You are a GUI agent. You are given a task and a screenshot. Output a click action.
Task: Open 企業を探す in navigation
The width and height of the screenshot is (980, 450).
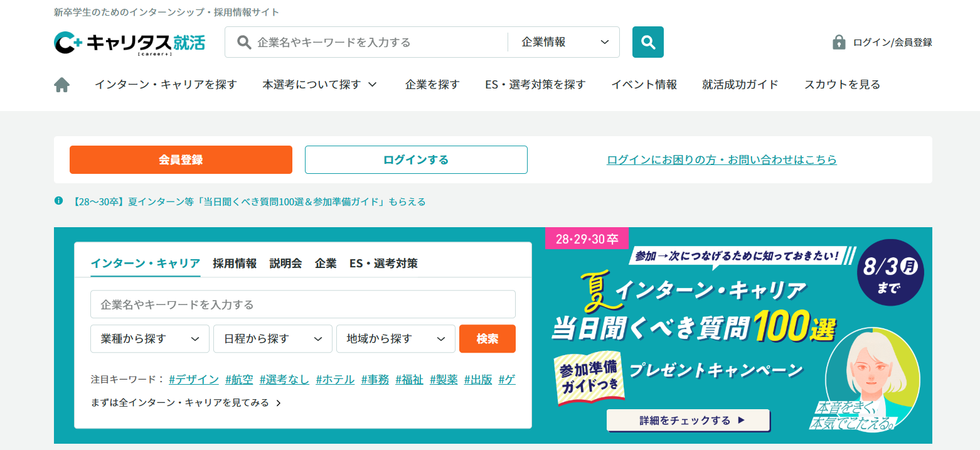[432, 84]
